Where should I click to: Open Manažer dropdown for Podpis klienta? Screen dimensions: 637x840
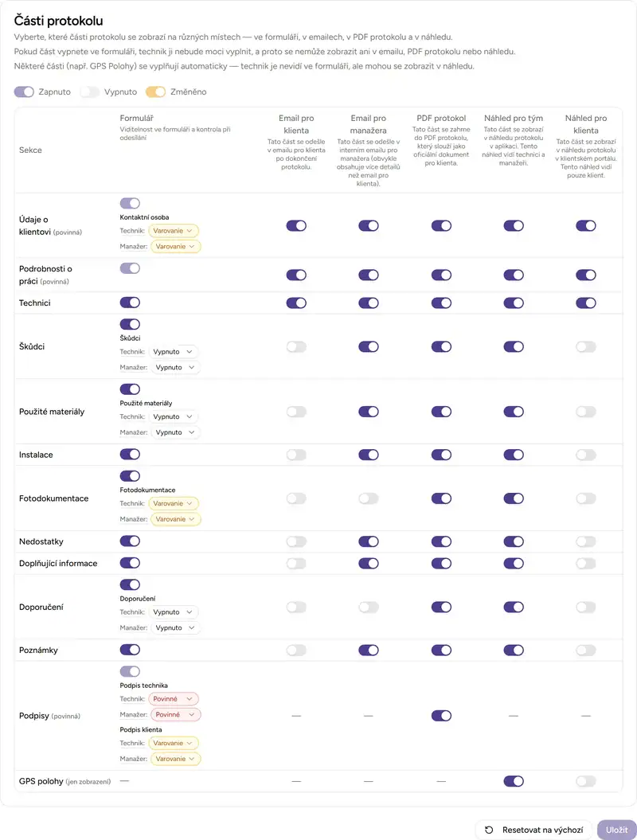click(176, 759)
